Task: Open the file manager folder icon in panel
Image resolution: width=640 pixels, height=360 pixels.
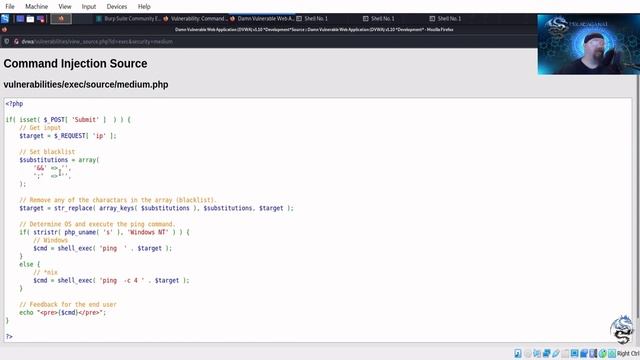Action: [30, 19]
